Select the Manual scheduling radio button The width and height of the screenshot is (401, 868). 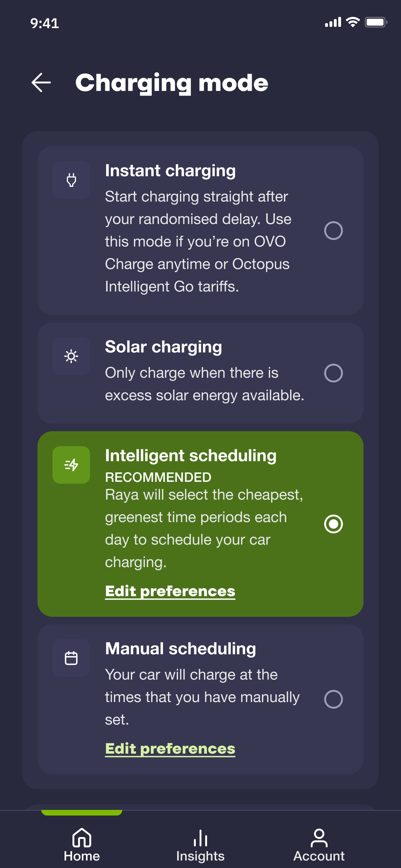coord(333,699)
